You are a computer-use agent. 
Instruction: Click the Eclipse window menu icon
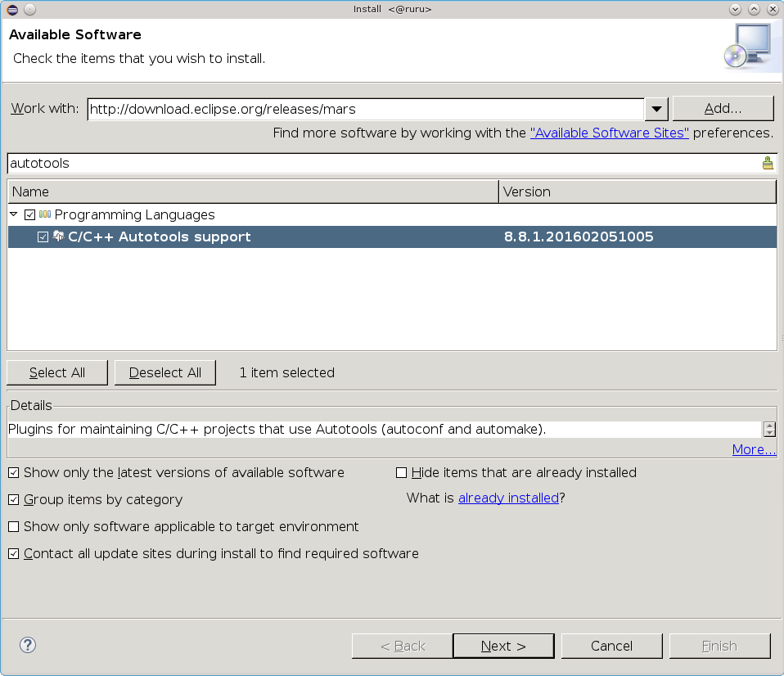[x=11, y=9]
